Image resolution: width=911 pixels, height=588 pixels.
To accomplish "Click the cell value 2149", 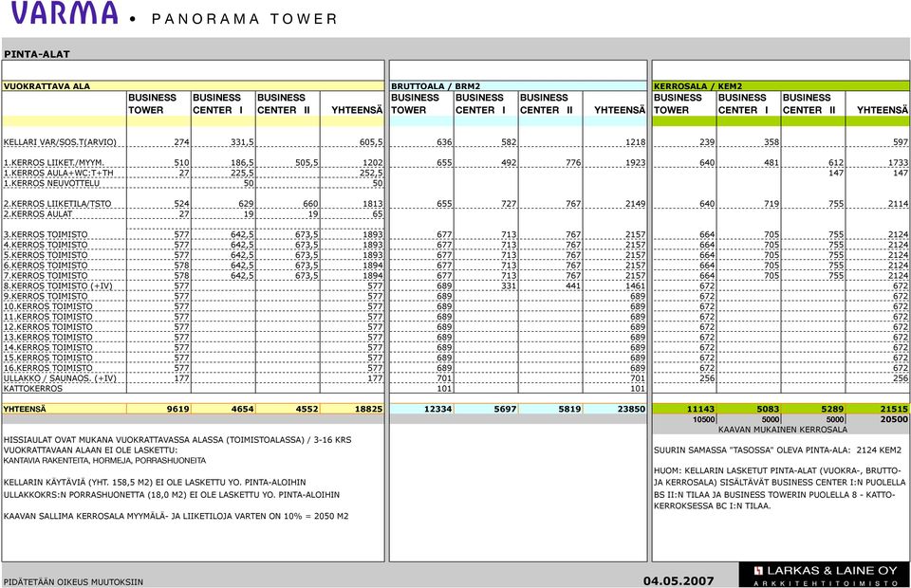I will [636, 204].
